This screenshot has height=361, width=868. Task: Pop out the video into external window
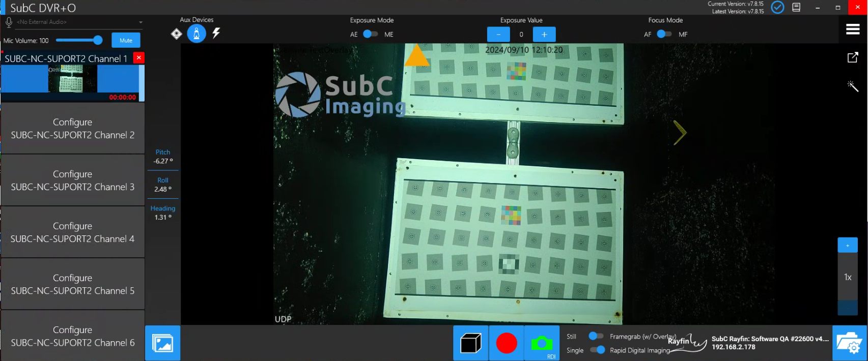point(852,57)
